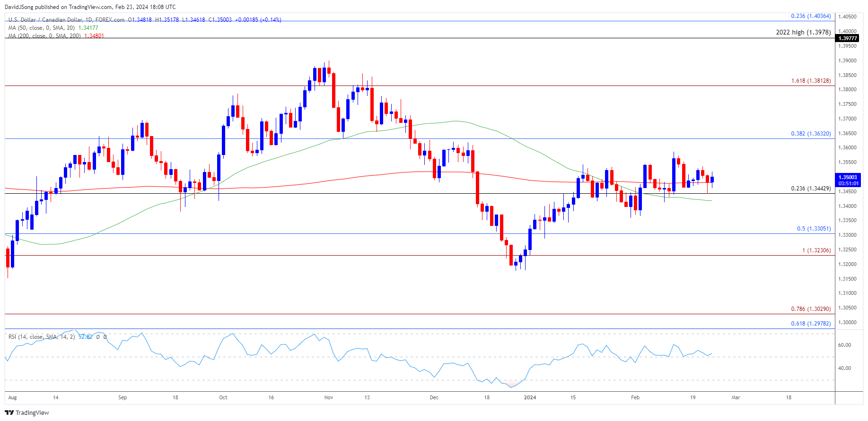Click the Nov date axis label

tap(329, 397)
